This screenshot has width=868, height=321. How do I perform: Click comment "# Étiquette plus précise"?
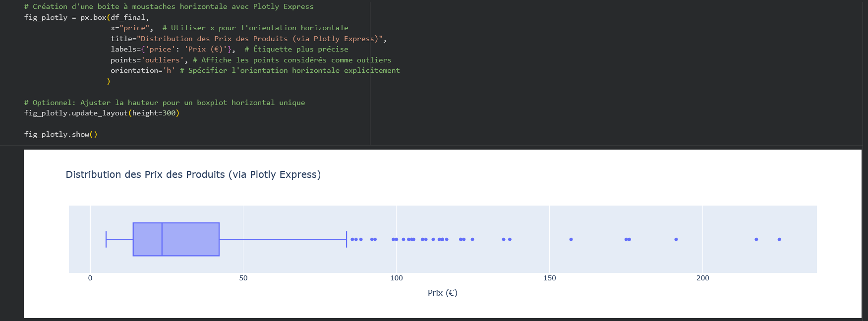tap(296, 49)
